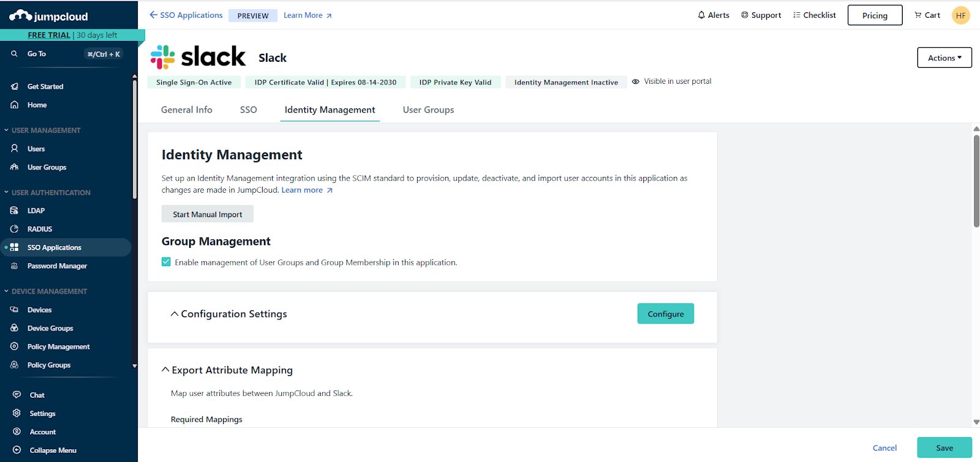Click the sidebar scroll up arrow
Screen dimensions: 980x462
pyautogui.click(x=135, y=76)
